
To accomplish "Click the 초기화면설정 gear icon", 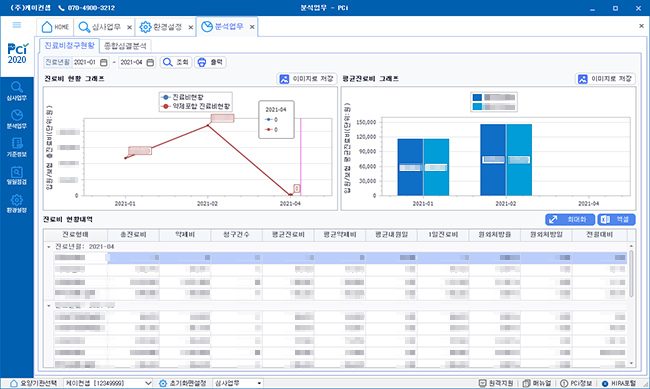I will (163, 383).
